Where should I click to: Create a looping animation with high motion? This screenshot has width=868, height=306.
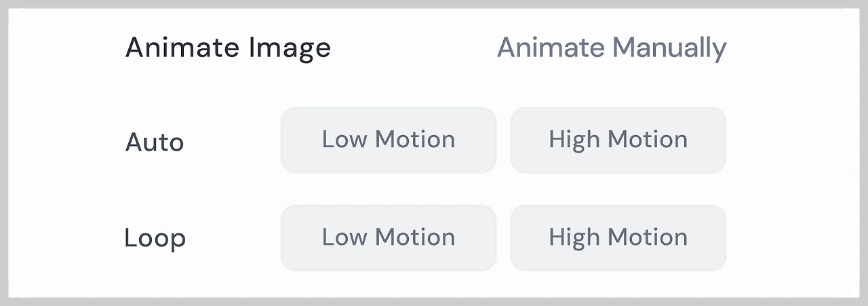[618, 237]
